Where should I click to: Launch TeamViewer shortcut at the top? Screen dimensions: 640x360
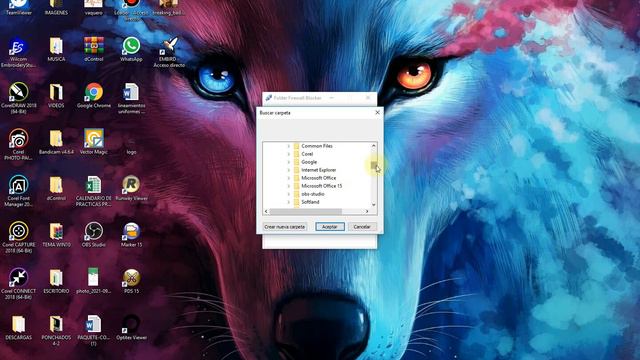coord(18,7)
